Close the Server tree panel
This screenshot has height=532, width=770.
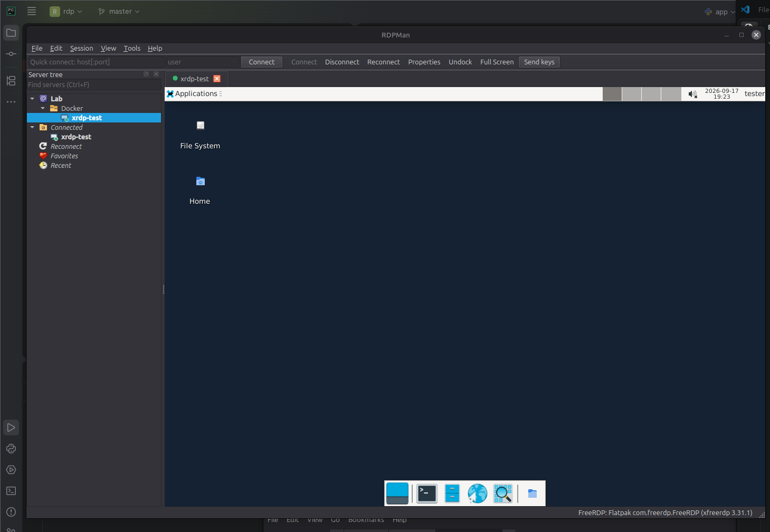156,74
